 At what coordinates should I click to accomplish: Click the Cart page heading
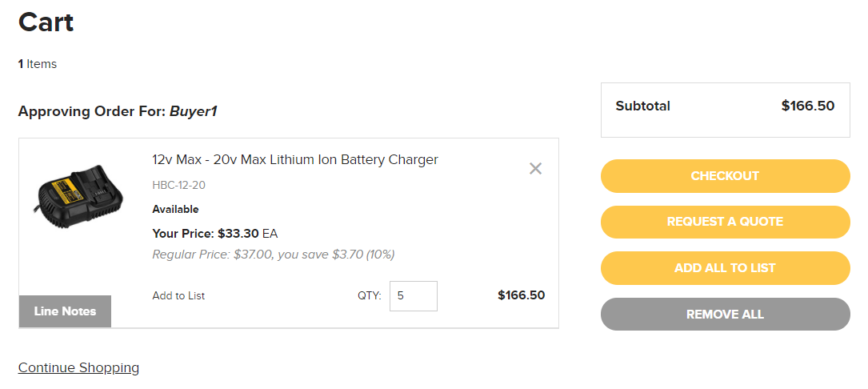(x=46, y=22)
